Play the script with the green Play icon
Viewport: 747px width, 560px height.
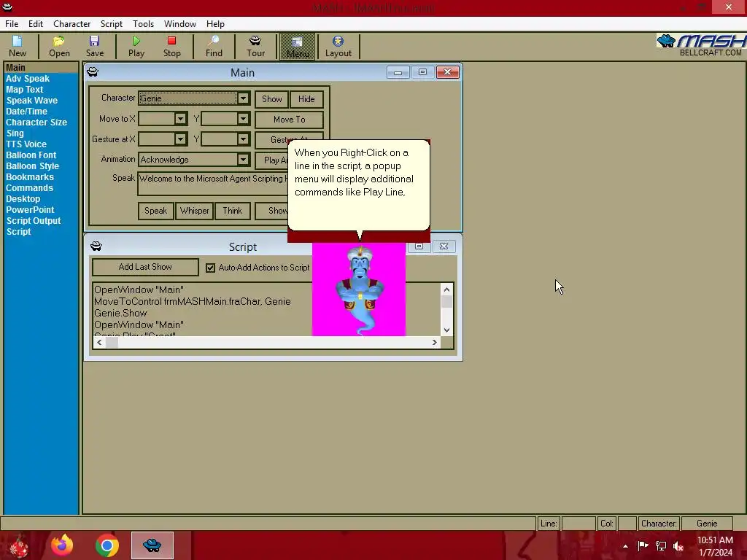tap(136, 46)
